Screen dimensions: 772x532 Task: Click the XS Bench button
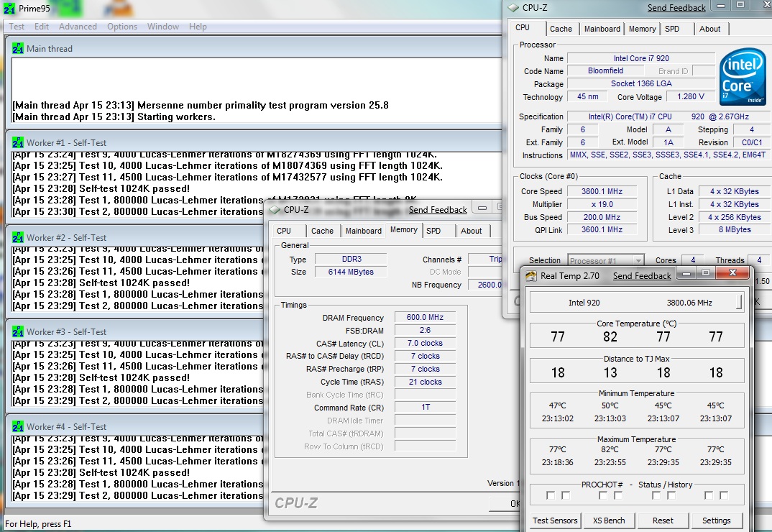pos(609,520)
